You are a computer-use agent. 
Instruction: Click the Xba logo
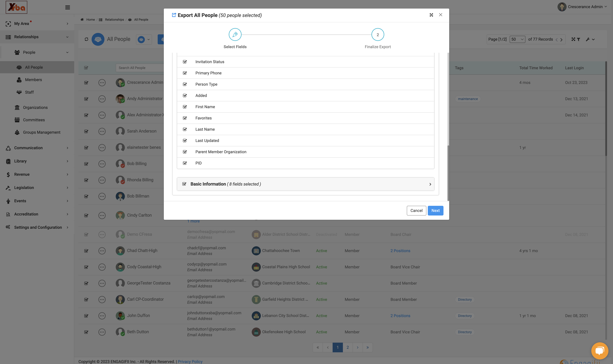[x=16, y=7]
